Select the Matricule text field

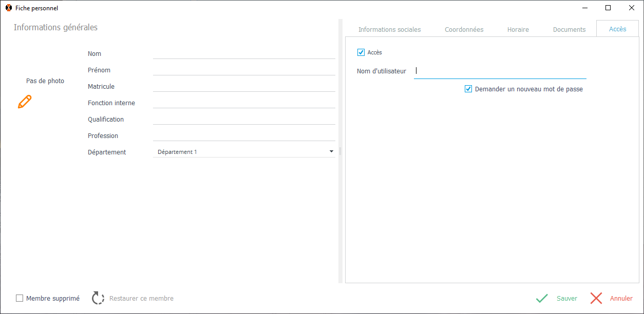coord(244,86)
